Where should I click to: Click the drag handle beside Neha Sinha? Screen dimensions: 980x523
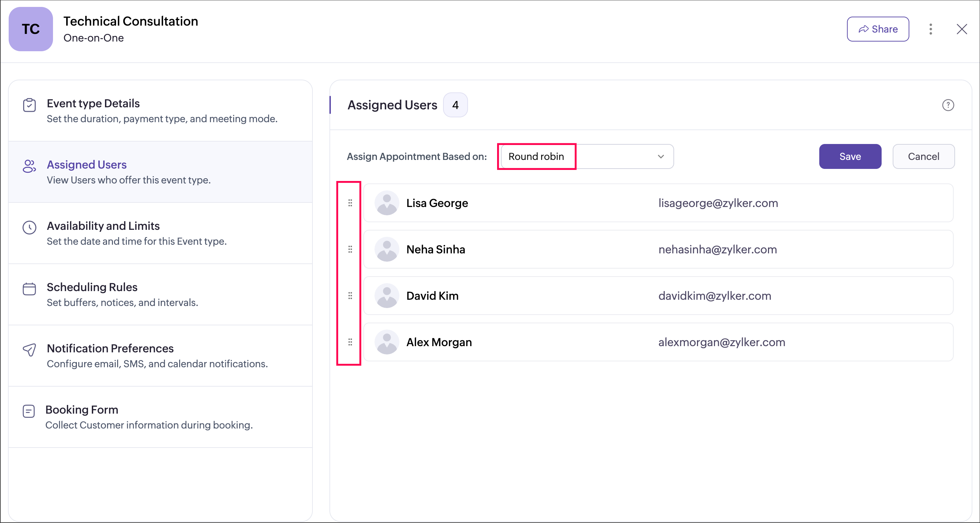pyautogui.click(x=350, y=249)
